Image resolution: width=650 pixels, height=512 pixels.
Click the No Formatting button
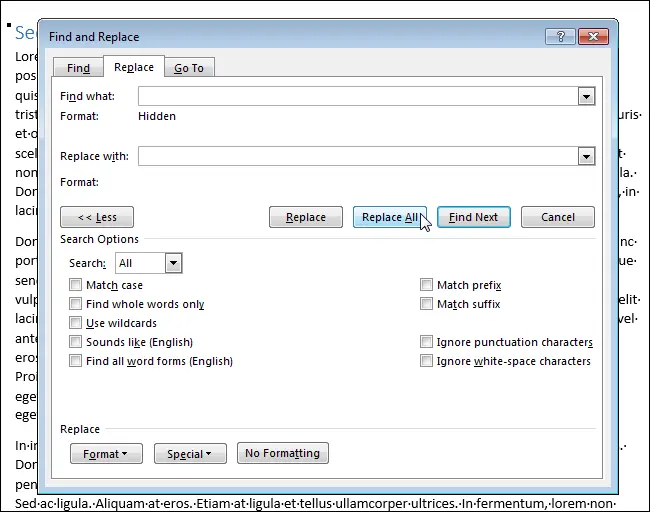pyautogui.click(x=283, y=453)
